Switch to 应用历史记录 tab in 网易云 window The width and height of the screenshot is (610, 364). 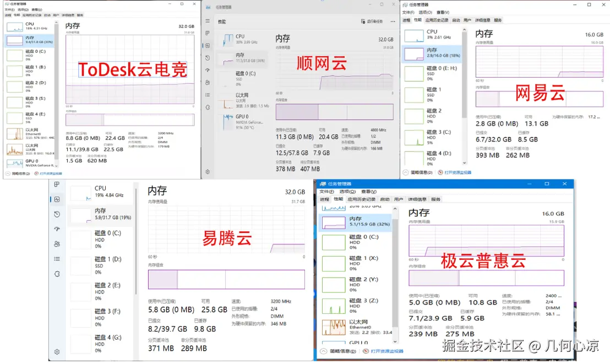point(437,20)
